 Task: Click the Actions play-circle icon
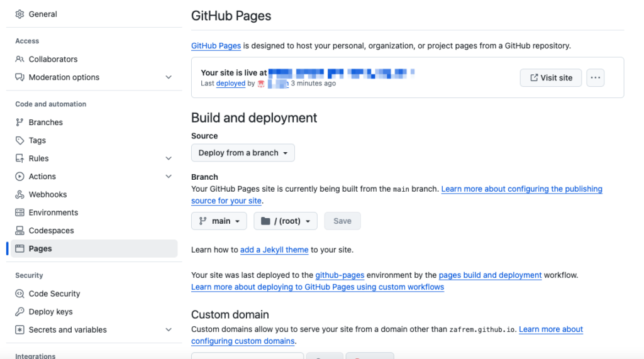19,177
